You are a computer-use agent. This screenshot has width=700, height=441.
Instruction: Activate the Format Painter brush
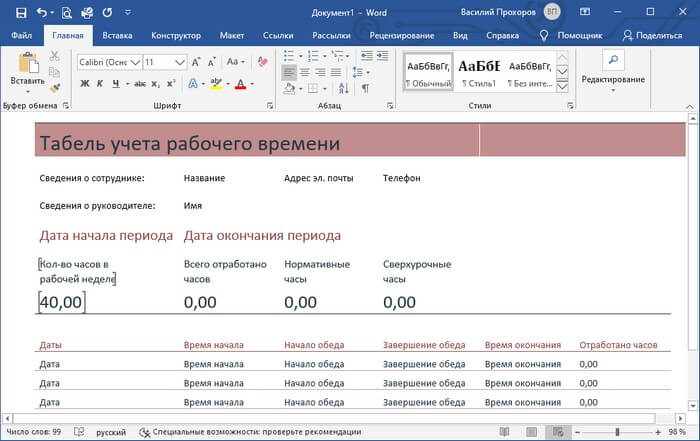pyautogui.click(x=54, y=88)
